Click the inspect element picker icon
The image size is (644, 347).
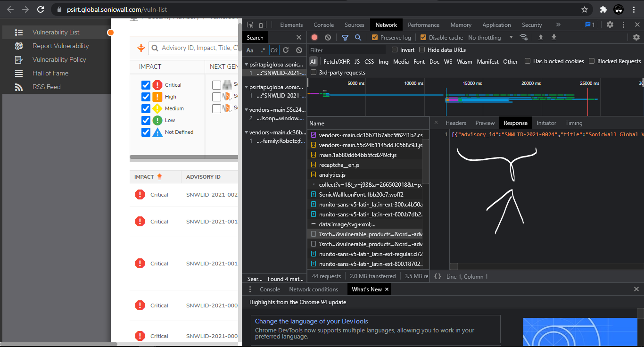pos(250,25)
